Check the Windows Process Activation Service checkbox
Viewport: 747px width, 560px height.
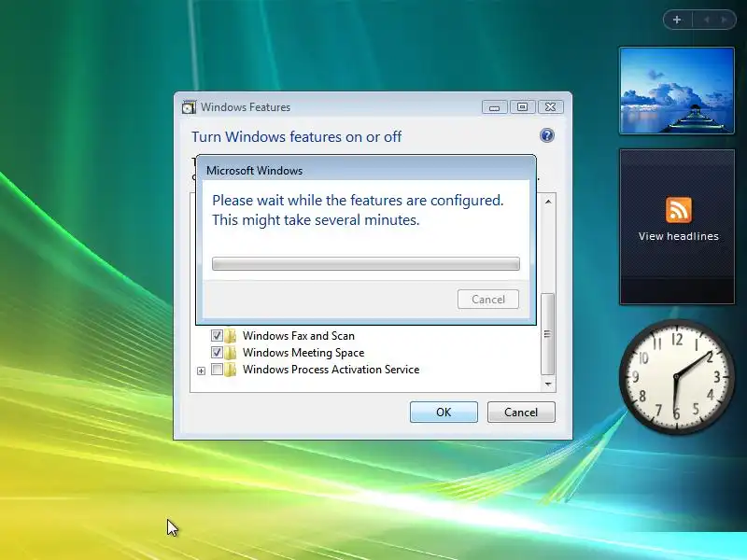tap(217, 370)
